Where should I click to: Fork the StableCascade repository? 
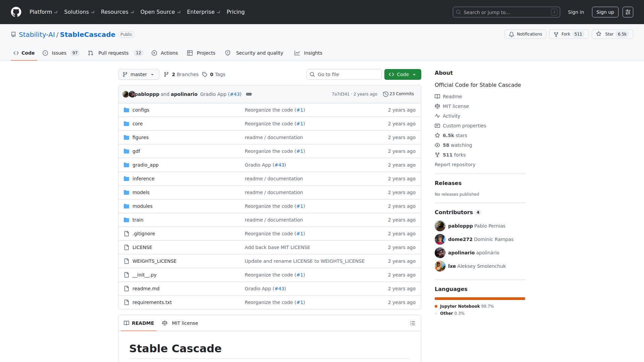click(569, 34)
